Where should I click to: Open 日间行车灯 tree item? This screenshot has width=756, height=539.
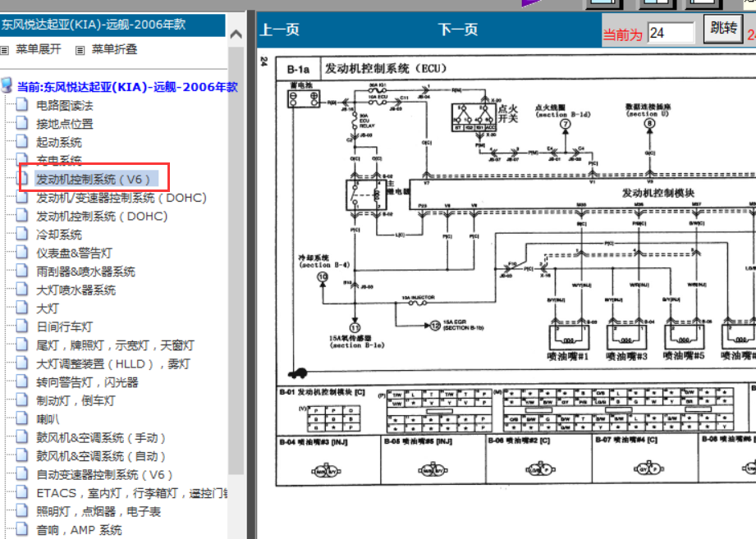coord(65,327)
